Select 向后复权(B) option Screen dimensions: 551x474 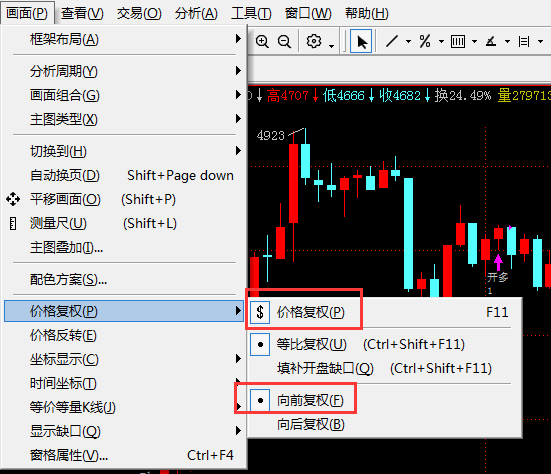click(x=385, y=424)
